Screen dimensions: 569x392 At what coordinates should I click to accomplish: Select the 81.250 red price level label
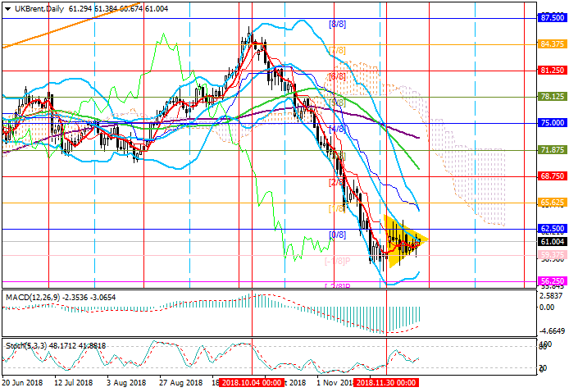pyautogui.click(x=549, y=71)
